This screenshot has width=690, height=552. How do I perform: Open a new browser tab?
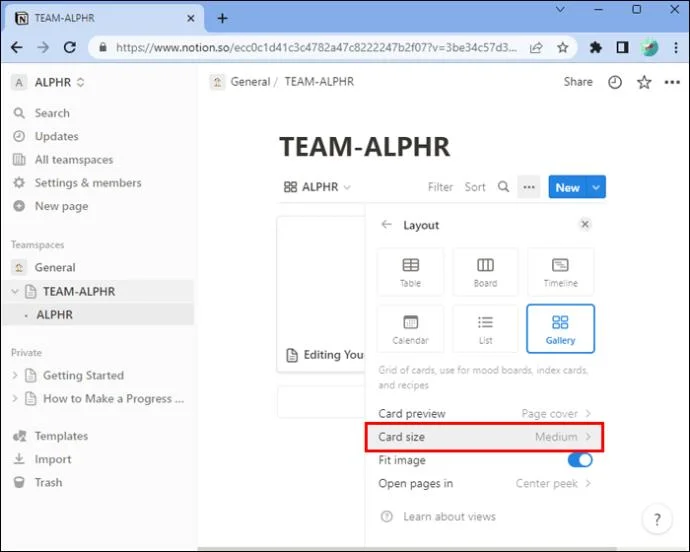(223, 18)
